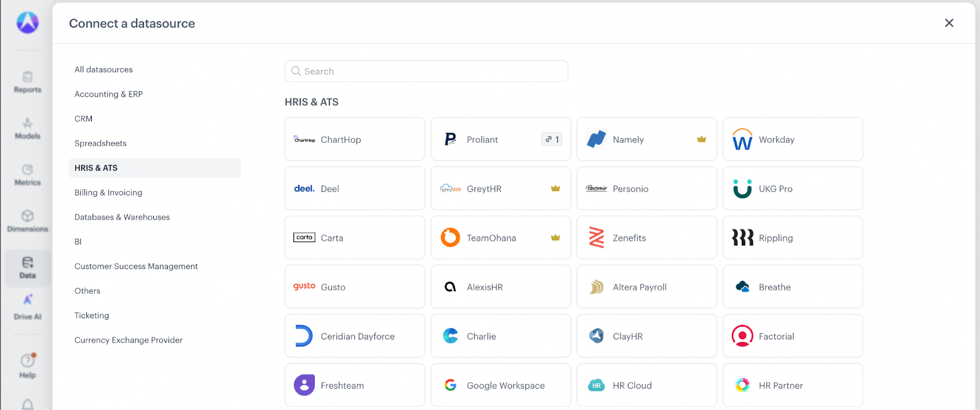Click the app logo at top left
The width and height of the screenshot is (980, 410).
point(28,23)
